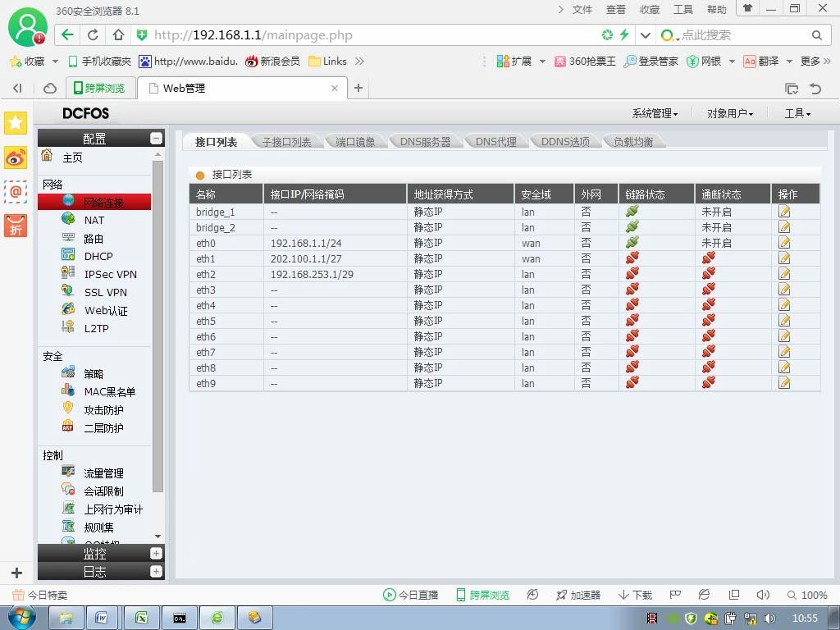This screenshot has width=840, height=630.
Task: Click the 跨屏浏览 tab button
Action: (x=99, y=88)
